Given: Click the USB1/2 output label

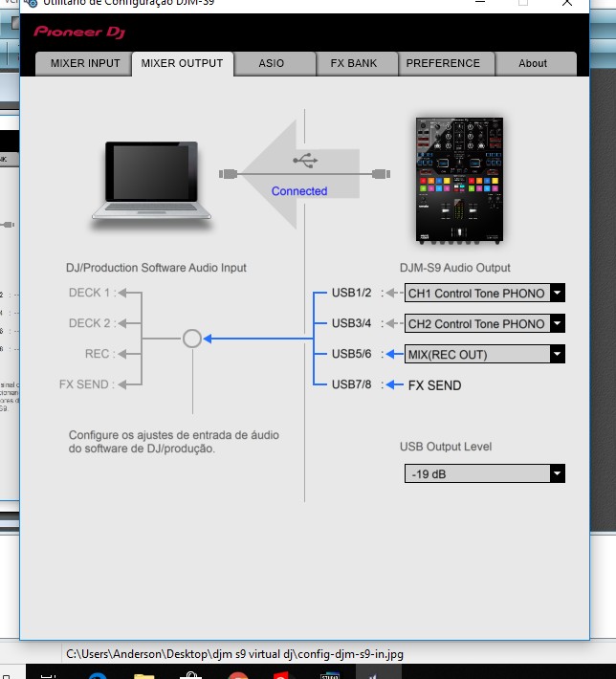Looking at the screenshot, I should point(351,293).
